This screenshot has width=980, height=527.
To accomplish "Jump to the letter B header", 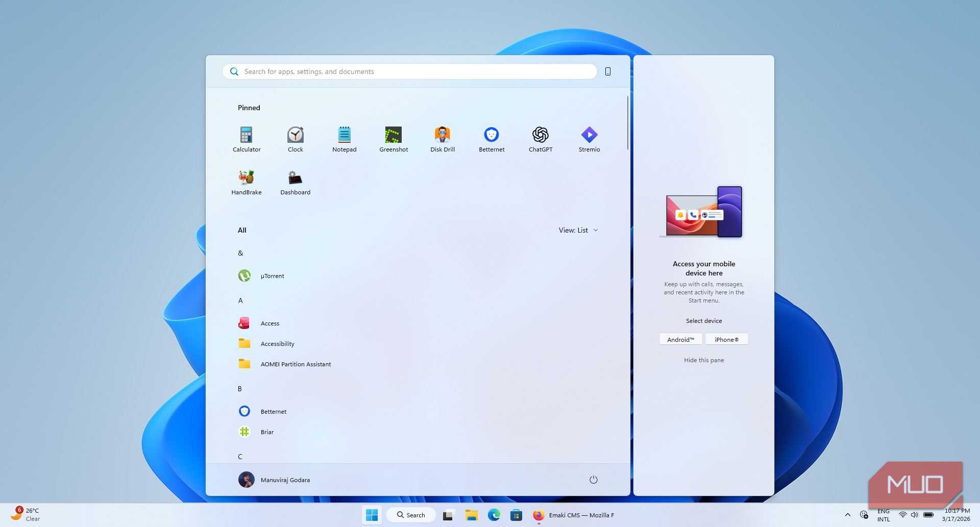I will click(x=240, y=389).
